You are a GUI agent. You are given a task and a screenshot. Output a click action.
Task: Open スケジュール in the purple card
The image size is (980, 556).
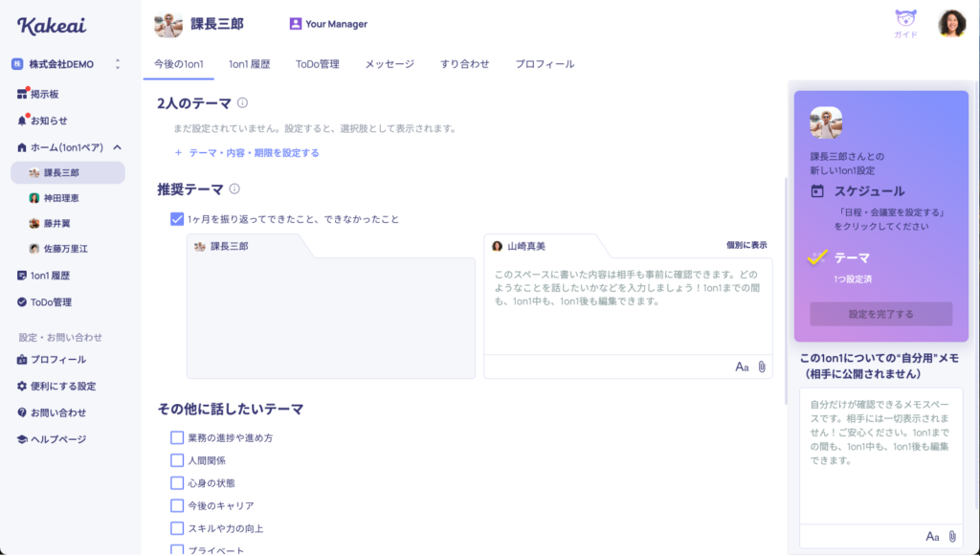point(869,191)
